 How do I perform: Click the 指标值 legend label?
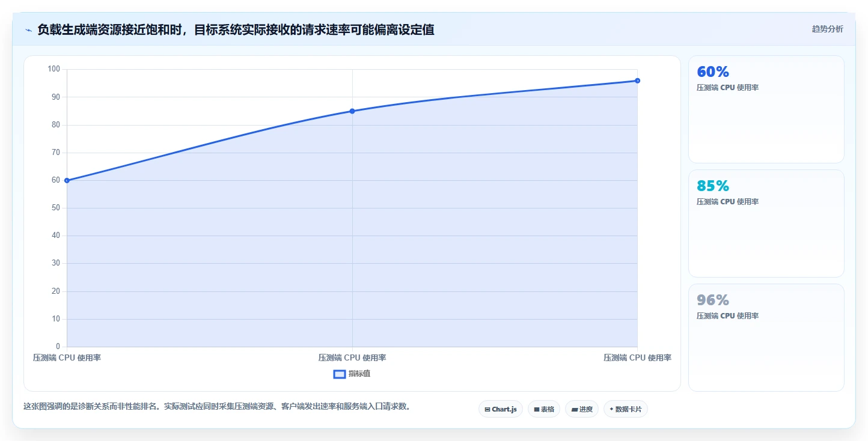[359, 374]
